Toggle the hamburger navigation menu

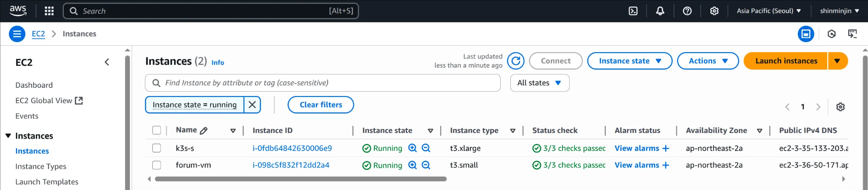[x=17, y=34]
